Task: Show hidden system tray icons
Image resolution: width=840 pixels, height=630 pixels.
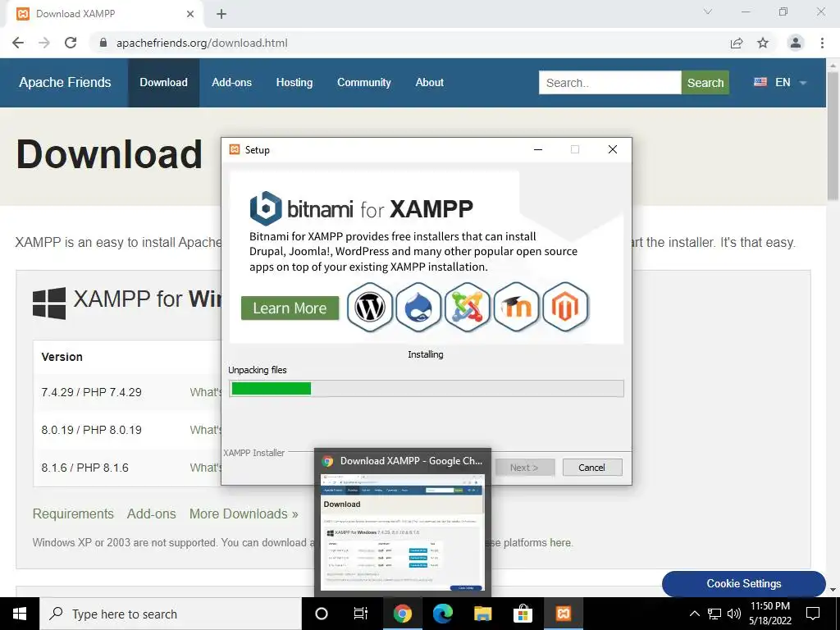Action: pyautogui.click(x=694, y=614)
